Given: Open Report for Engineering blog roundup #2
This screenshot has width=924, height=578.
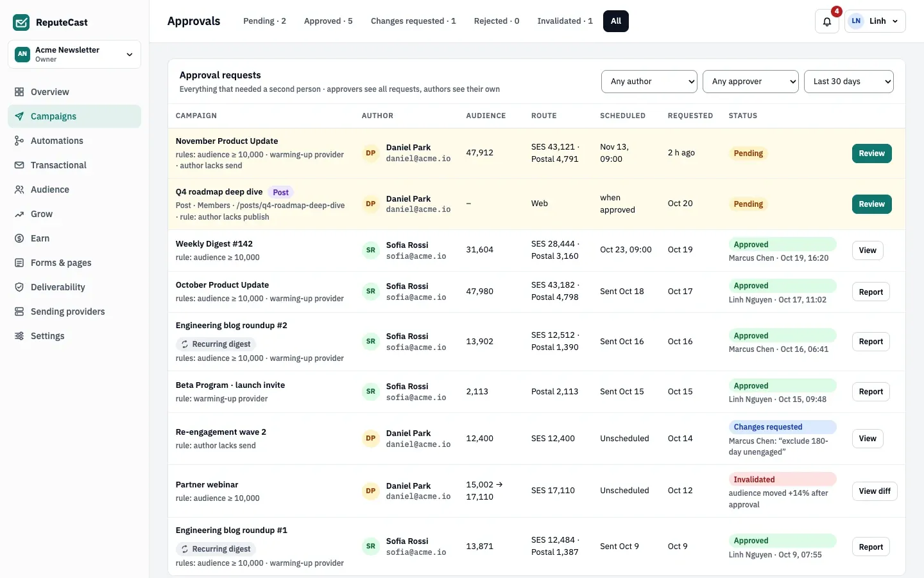Looking at the screenshot, I should [871, 342].
